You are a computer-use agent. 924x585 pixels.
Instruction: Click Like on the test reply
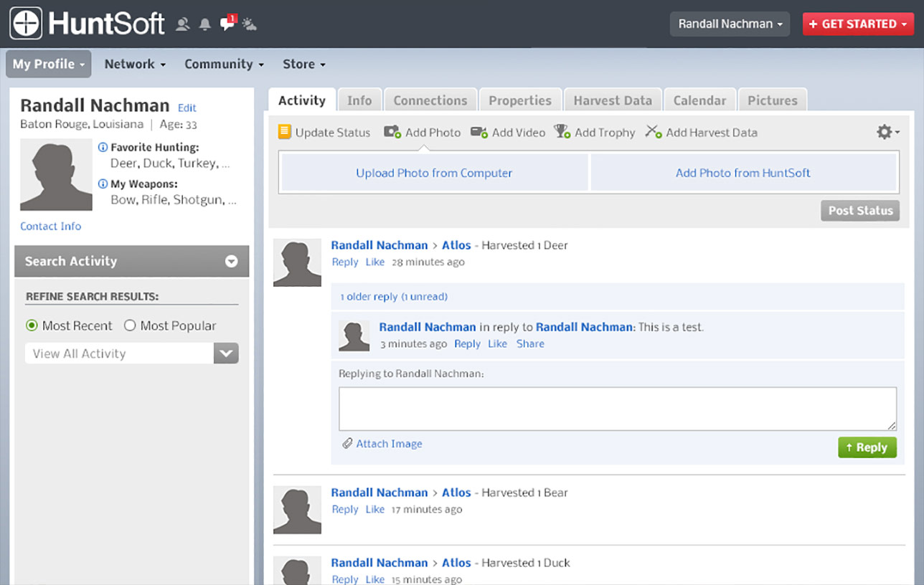point(498,343)
